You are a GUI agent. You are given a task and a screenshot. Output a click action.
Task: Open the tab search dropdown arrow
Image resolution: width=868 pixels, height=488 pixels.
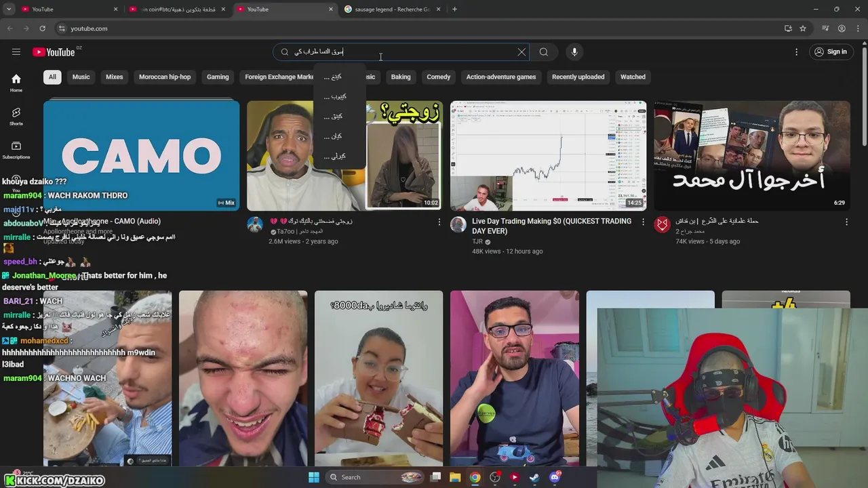9,9
